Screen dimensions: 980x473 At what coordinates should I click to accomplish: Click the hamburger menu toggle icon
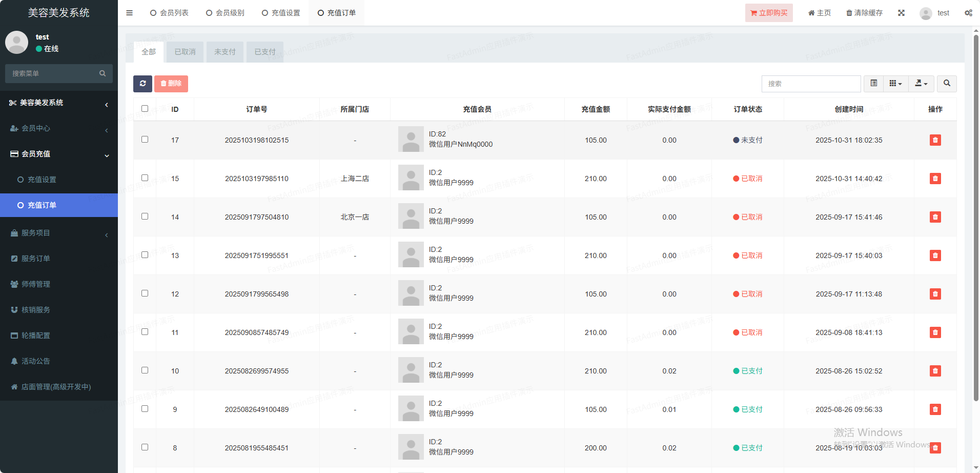tap(130, 13)
